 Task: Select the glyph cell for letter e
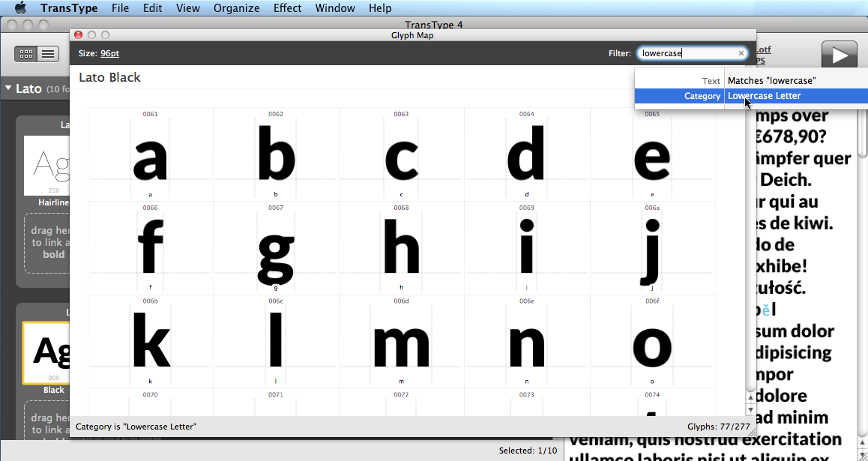[652, 154]
